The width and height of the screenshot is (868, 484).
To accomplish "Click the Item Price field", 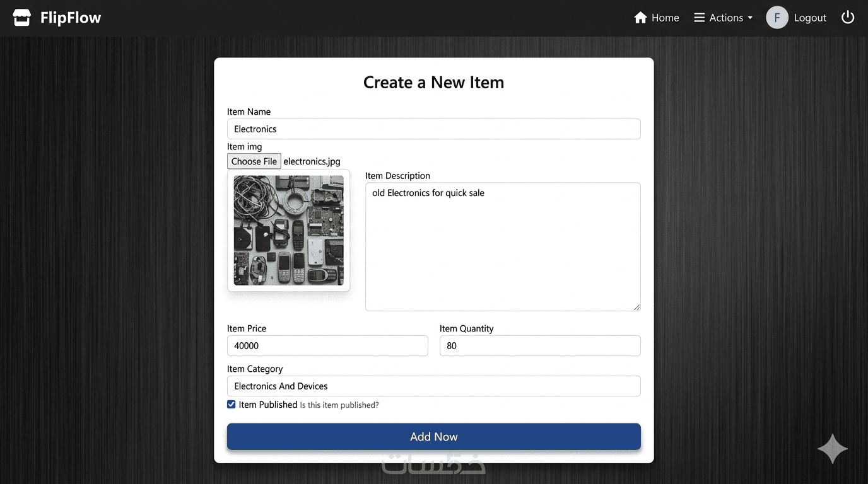I will pos(327,346).
